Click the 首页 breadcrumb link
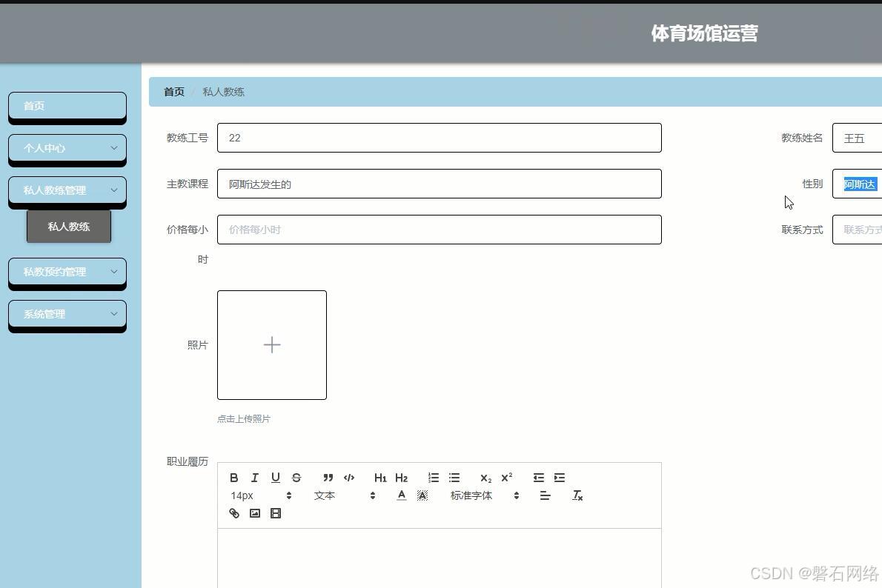This screenshot has height=588, width=882. tap(174, 92)
